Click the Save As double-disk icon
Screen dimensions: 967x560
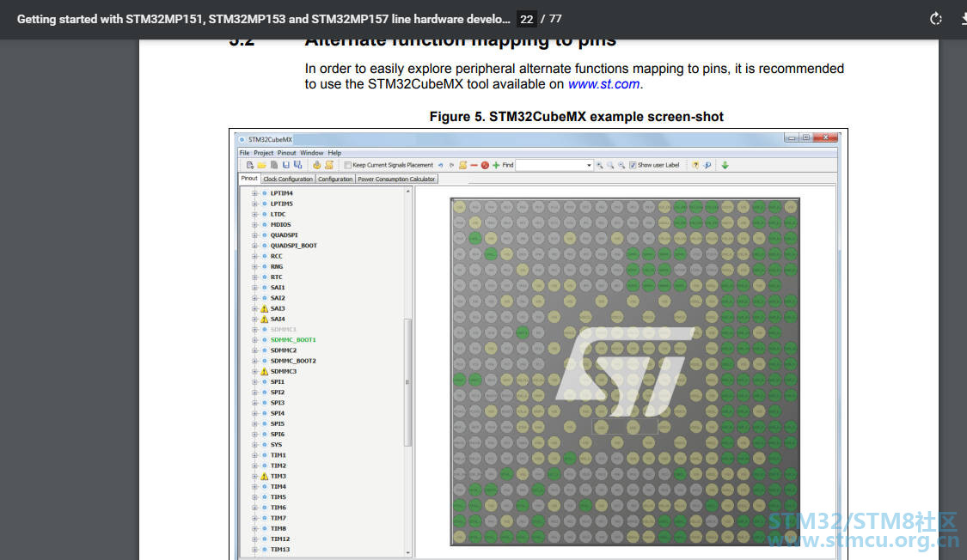click(x=298, y=165)
